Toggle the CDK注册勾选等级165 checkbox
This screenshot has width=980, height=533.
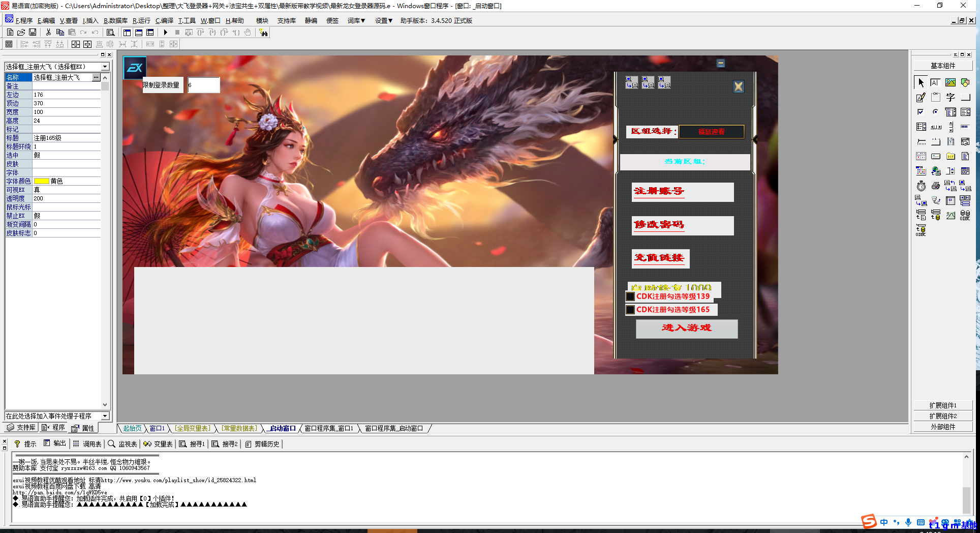[630, 310]
